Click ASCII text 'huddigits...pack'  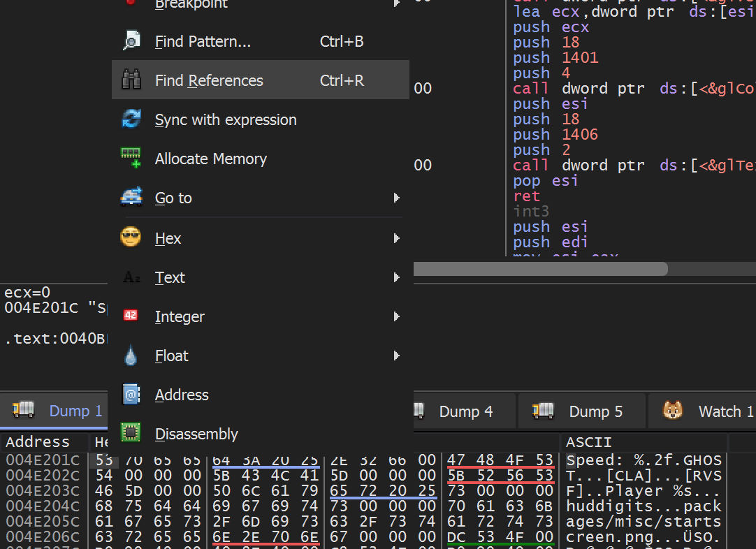point(644,506)
